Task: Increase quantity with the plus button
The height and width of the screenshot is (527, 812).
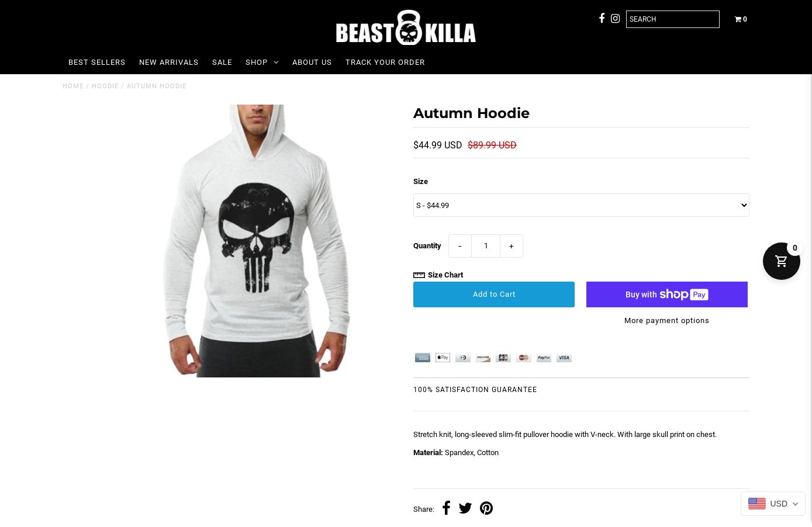Action: (512, 246)
